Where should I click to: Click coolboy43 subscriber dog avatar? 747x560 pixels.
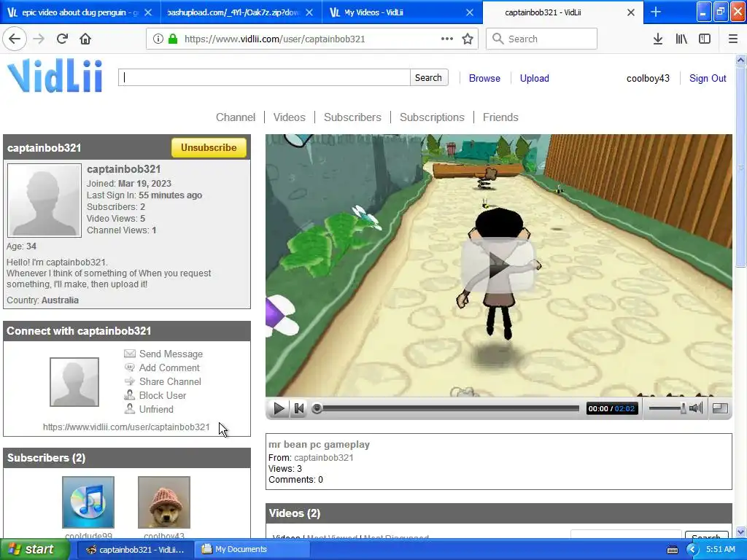click(164, 502)
